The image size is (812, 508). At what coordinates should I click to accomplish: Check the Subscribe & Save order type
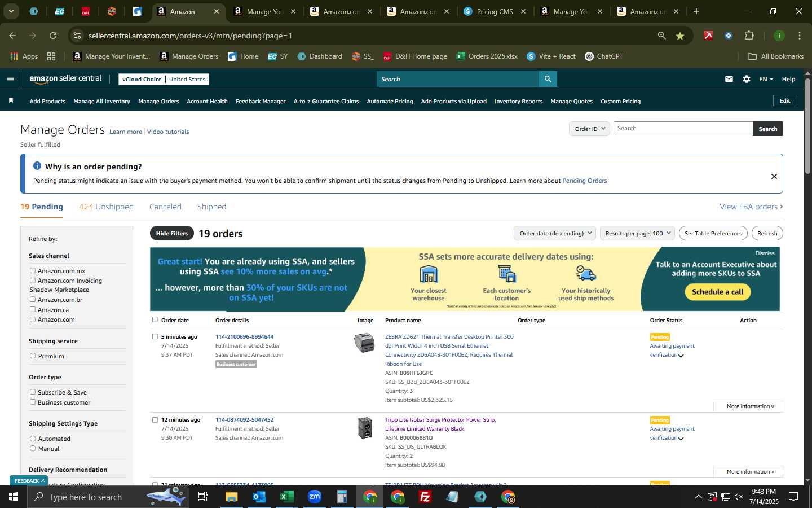coord(33,392)
